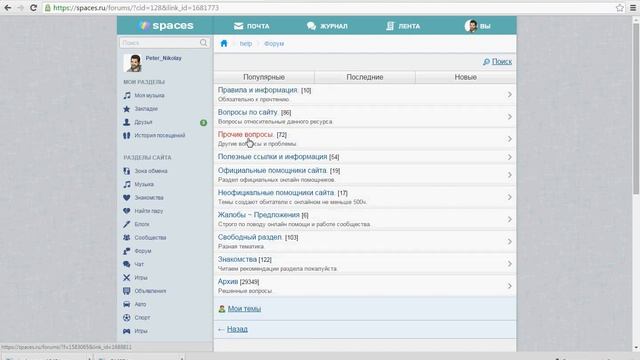Open Закладки star icon
Screen dimensions: 640x360
[127, 109]
